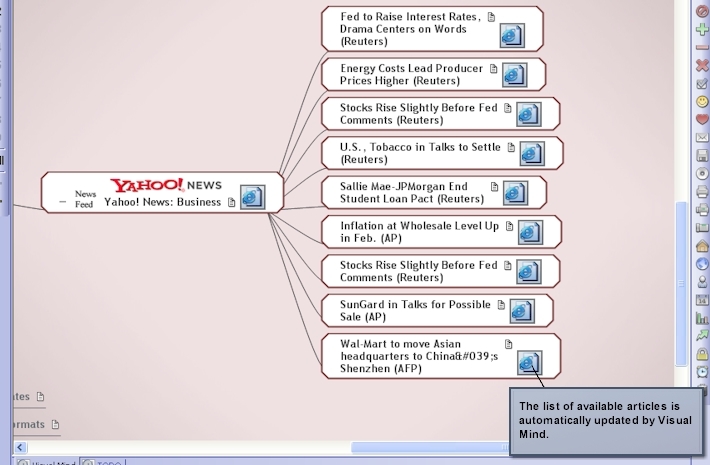This screenshot has width=710, height=465.
Task: Select the Yahoo! News: Business node title
Action: click(163, 202)
